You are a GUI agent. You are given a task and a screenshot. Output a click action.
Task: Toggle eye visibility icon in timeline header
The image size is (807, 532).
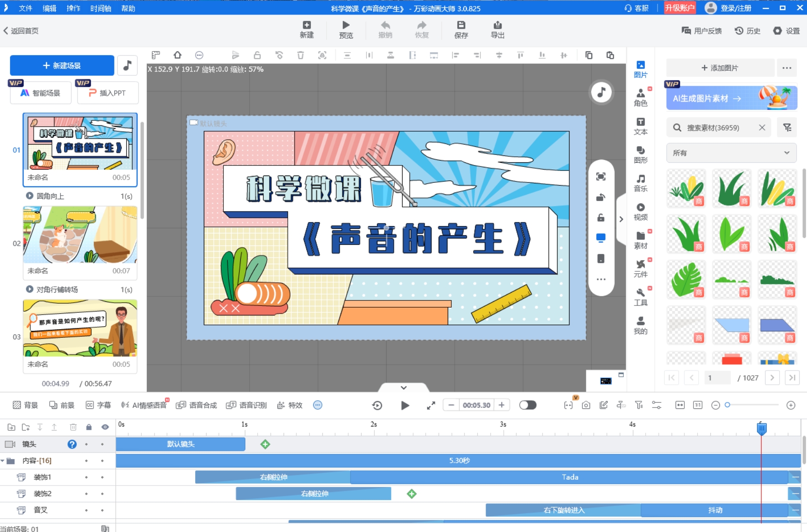coord(105,427)
